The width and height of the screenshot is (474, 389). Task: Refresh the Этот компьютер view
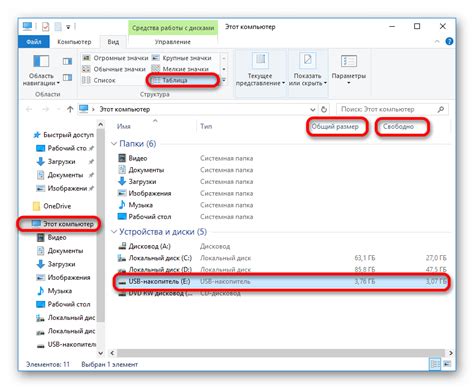tap(324, 109)
